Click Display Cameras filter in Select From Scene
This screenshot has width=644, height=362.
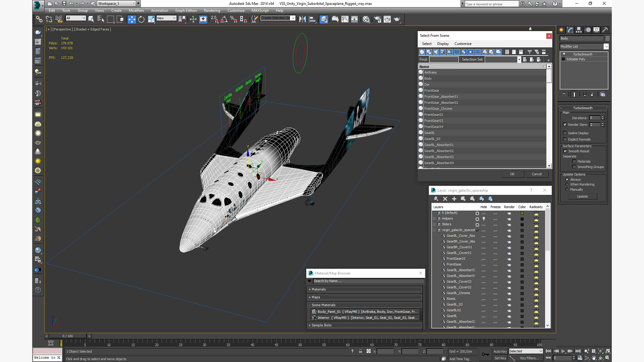pyautogui.click(x=443, y=52)
